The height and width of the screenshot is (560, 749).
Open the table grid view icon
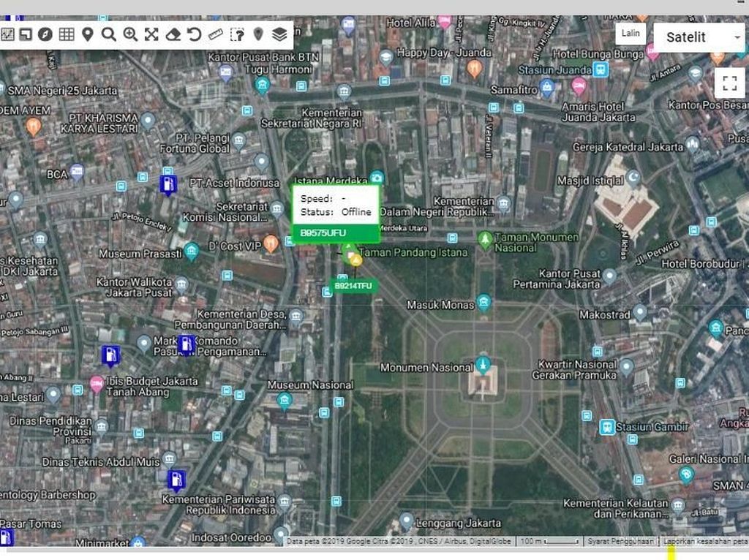(x=67, y=34)
